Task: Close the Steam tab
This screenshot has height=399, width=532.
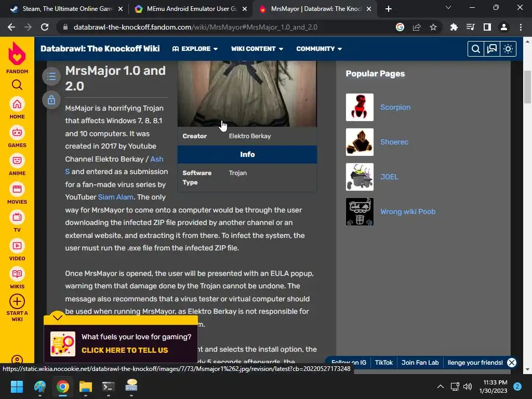Action: (121, 9)
